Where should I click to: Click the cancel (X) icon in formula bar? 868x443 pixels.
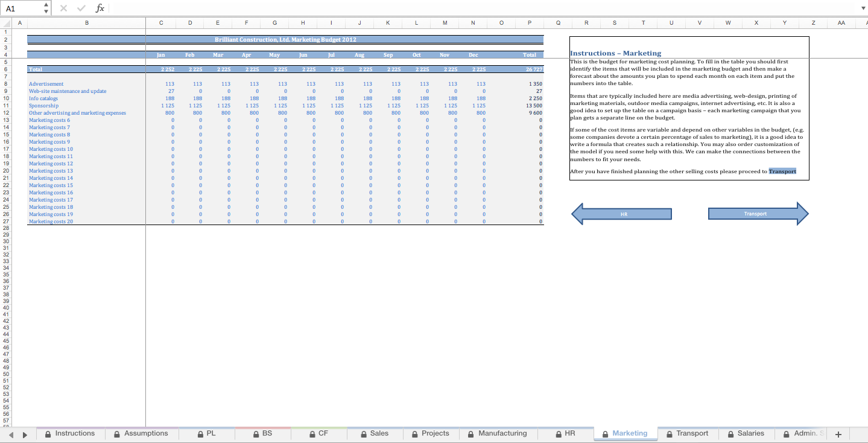pos(64,8)
